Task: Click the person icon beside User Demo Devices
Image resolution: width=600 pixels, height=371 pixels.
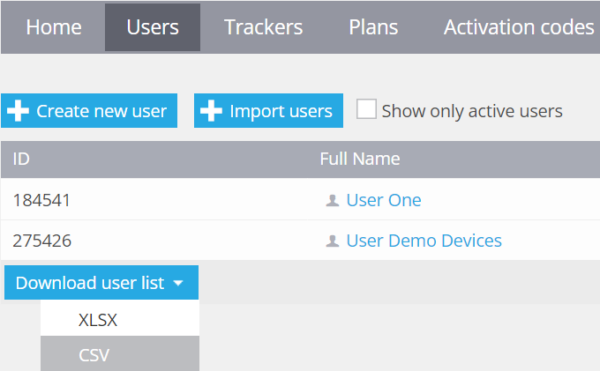Action: (332, 241)
